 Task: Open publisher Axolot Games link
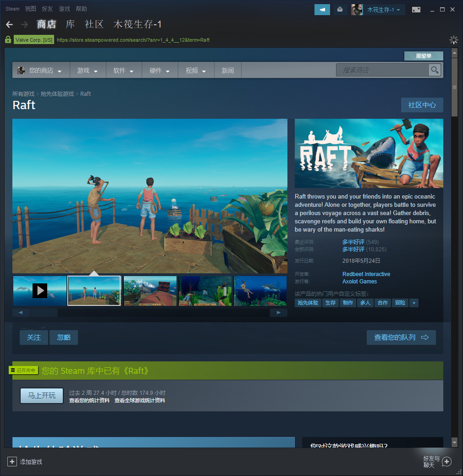click(359, 282)
